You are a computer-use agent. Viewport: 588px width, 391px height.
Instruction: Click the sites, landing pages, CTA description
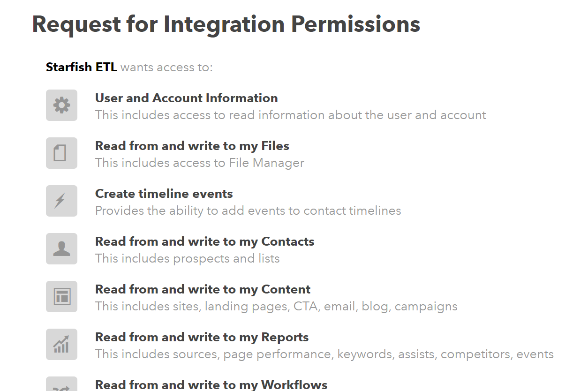tap(276, 306)
